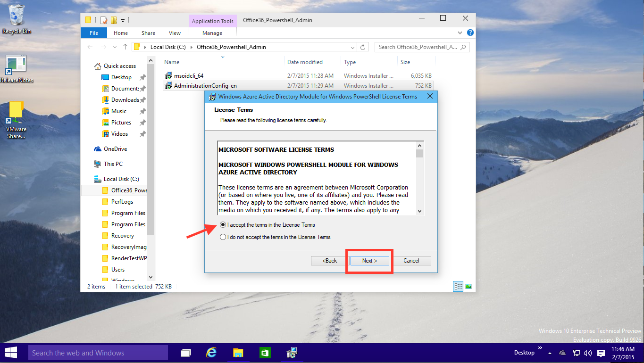The height and width of the screenshot is (363, 644).
Task: Open the Recycle Bin desktop icon
Action: pyautogui.click(x=17, y=19)
